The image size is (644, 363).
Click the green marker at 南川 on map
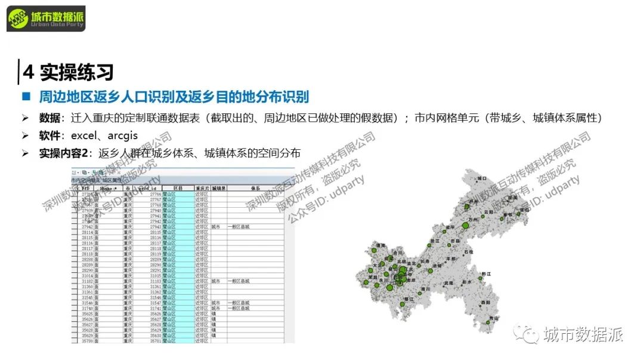pyautogui.click(x=420, y=294)
